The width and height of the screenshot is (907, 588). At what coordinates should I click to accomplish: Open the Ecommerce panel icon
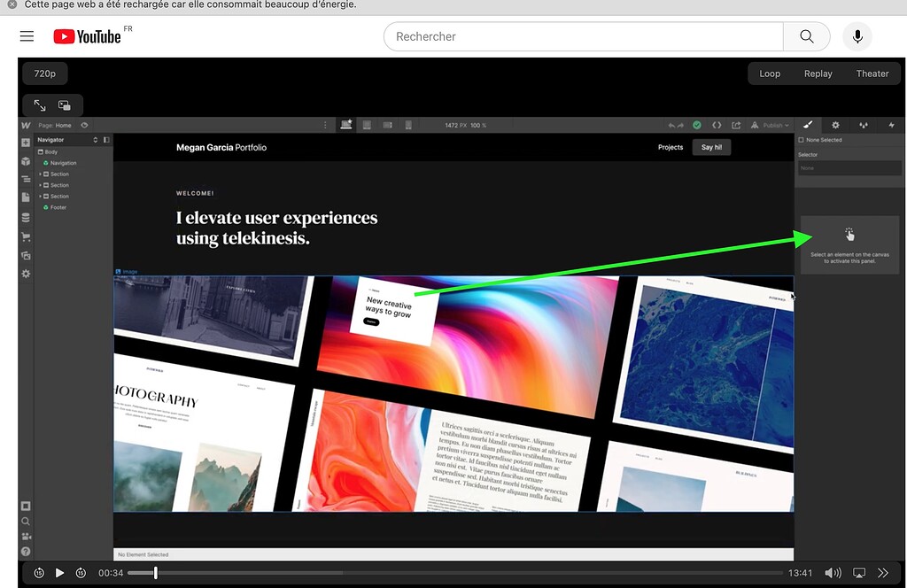(26, 236)
